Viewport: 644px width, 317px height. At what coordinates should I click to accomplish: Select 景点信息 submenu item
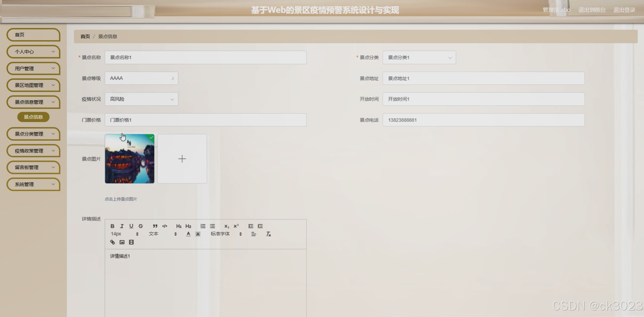tap(33, 117)
